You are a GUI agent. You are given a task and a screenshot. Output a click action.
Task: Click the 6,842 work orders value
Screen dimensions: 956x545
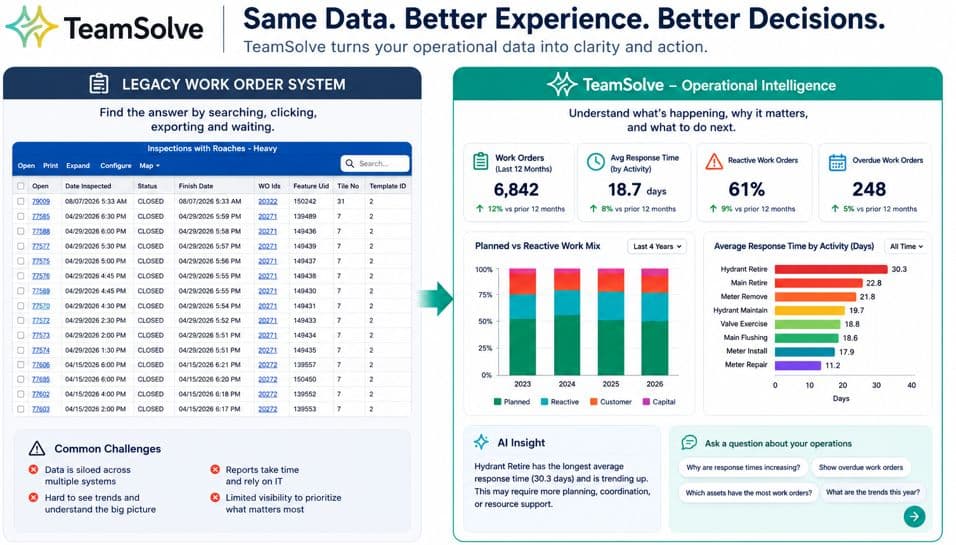pyautogui.click(x=516, y=190)
